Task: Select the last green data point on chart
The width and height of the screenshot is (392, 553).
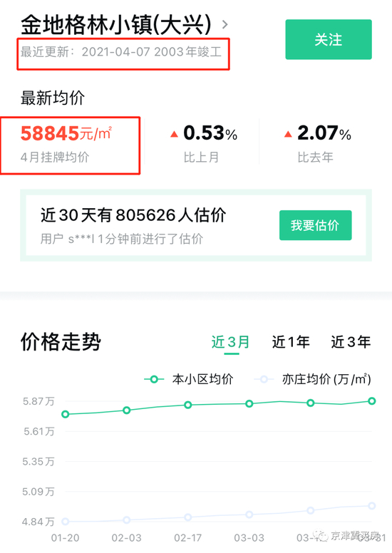Action: click(x=371, y=401)
